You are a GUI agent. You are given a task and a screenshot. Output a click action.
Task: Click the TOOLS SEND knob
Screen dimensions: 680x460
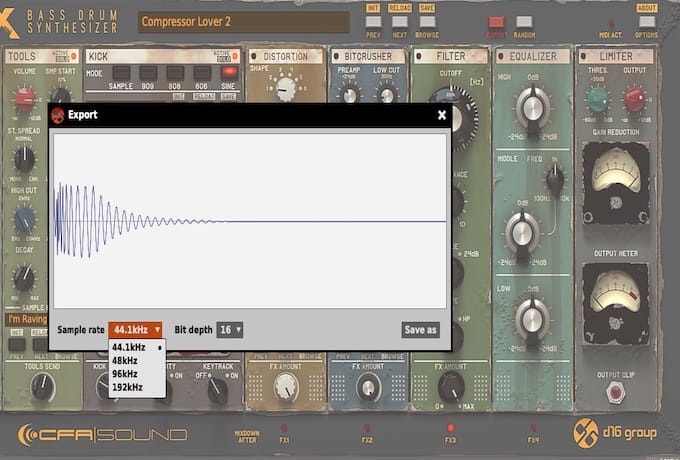coord(42,386)
